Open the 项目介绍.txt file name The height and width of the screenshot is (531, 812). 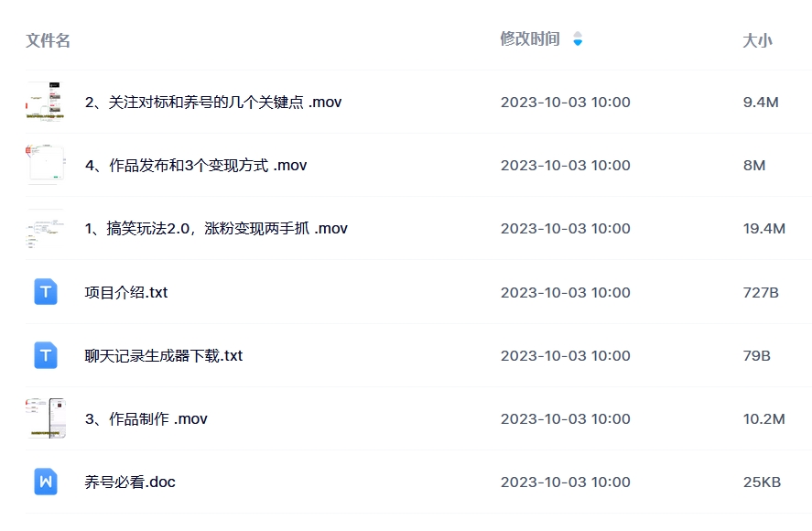pyautogui.click(x=126, y=293)
